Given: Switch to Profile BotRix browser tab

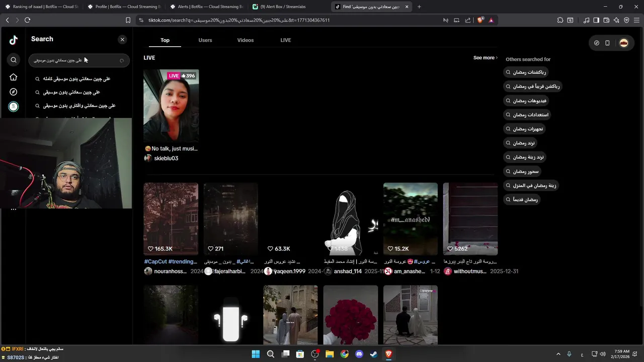Looking at the screenshot, I should pyautogui.click(x=124, y=7).
